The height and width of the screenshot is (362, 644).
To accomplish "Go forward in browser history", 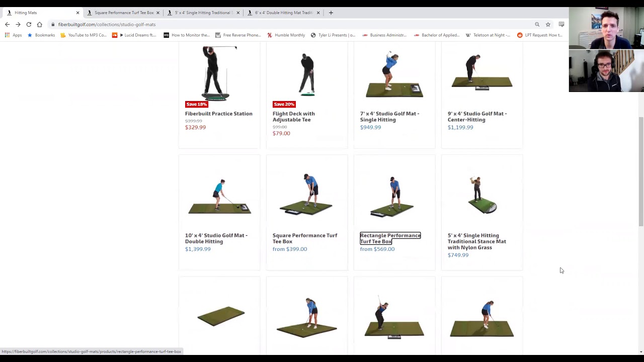I will click(18, 24).
